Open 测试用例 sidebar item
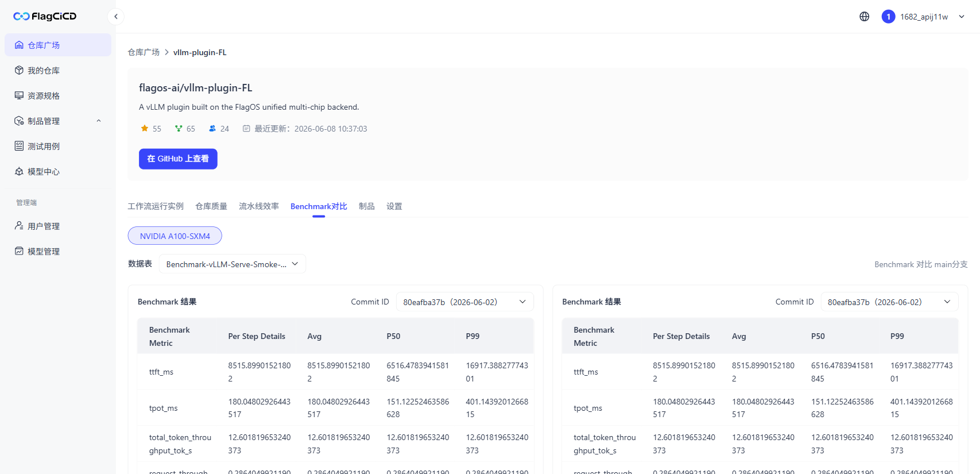This screenshot has width=980, height=474. click(58, 146)
